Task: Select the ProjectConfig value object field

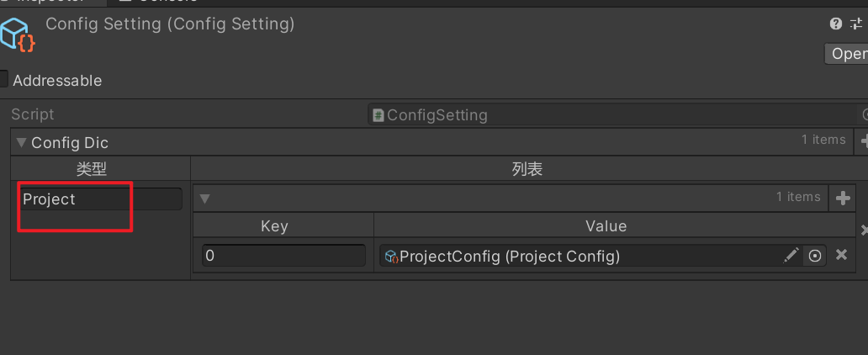Action: (x=580, y=256)
